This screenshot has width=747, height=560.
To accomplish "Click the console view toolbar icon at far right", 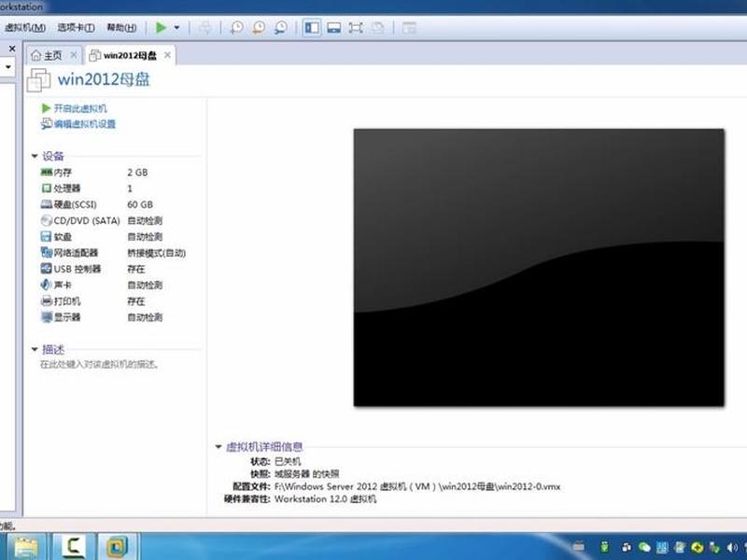I will 409,28.
